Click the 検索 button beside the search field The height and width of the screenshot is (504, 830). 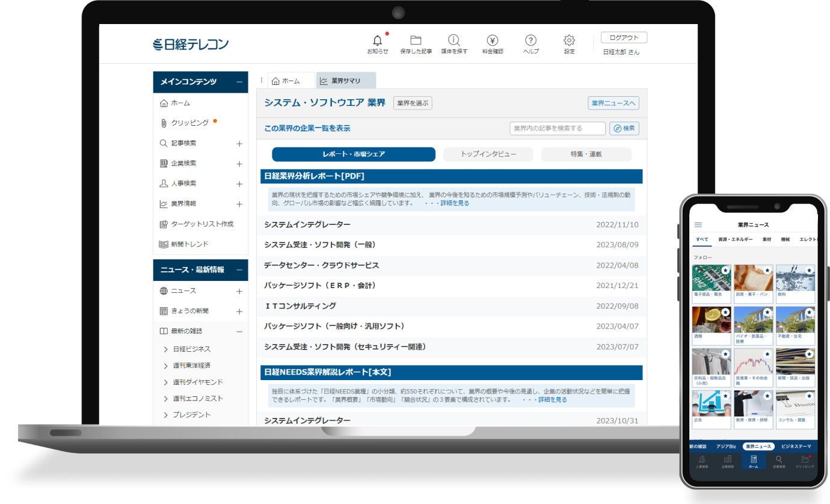click(x=624, y=128)
